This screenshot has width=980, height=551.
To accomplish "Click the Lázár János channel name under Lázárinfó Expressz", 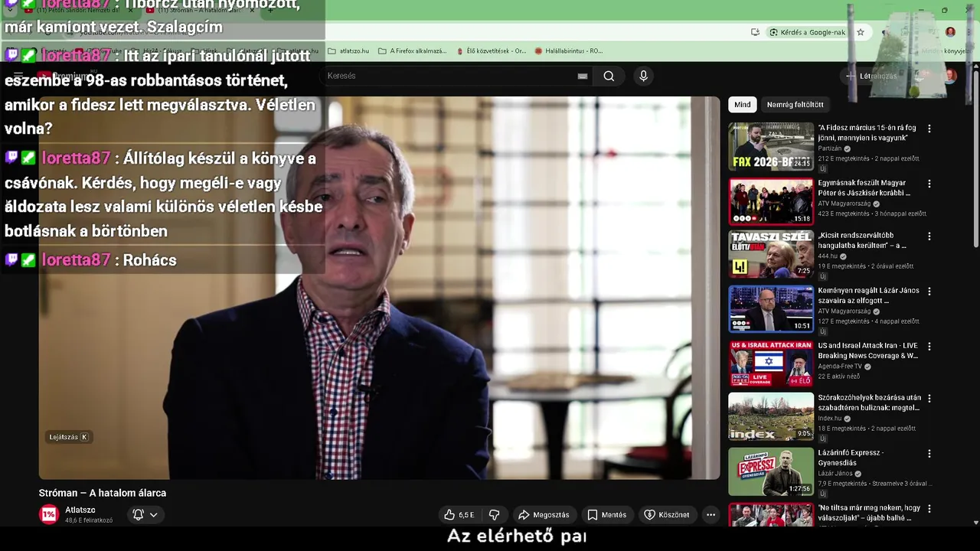I will [835, 474].
